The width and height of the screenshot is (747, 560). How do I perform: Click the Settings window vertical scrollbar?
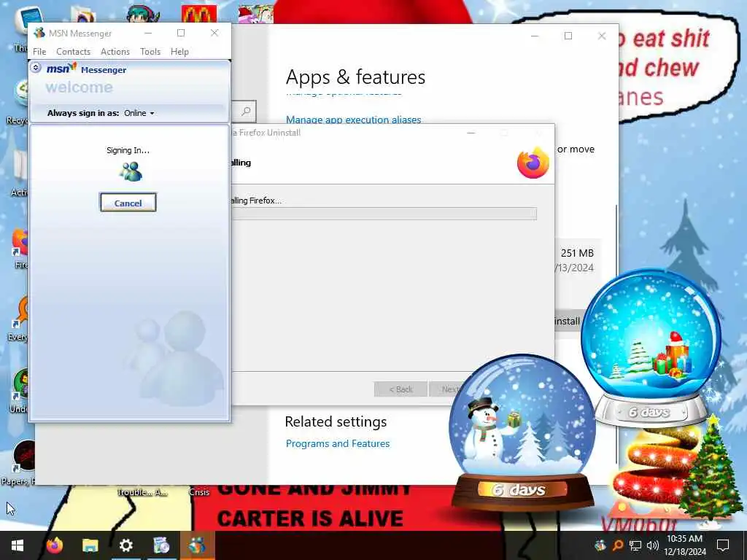(x=616, y=333)
